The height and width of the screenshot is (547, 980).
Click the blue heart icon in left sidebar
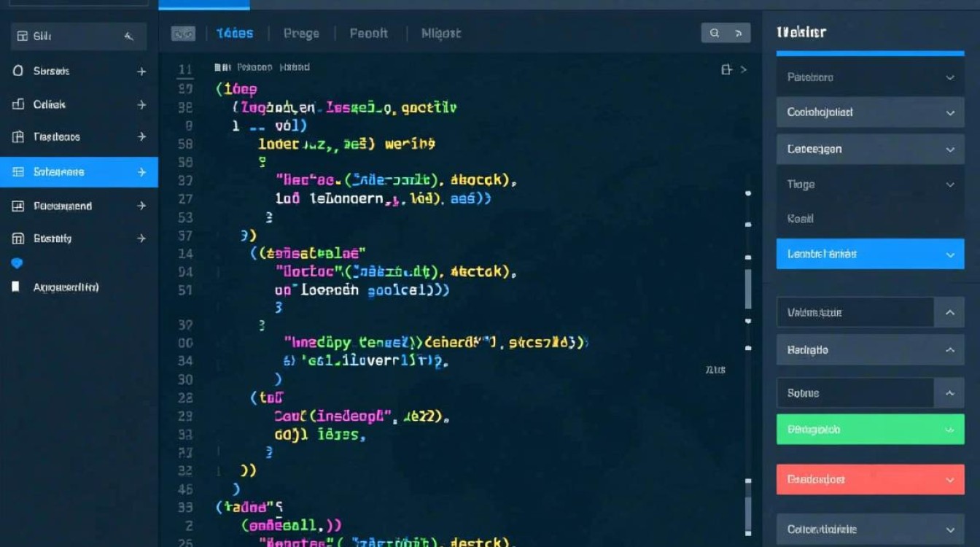tap(18, 263)
